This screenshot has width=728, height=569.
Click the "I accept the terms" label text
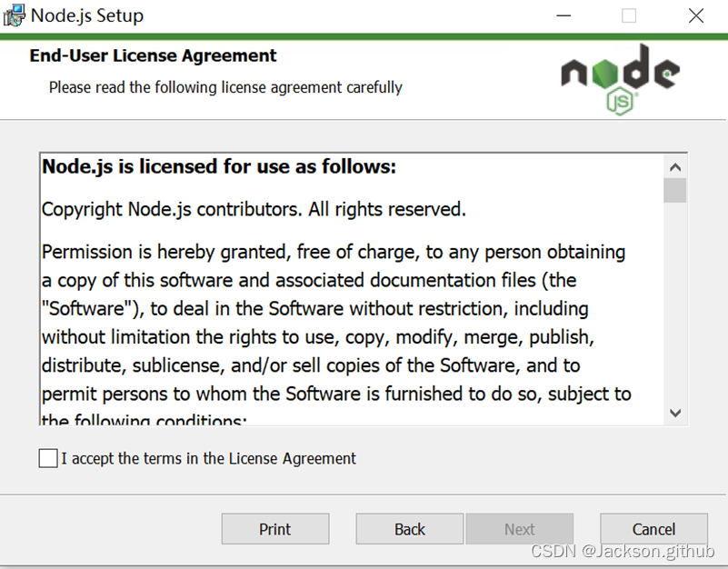click(208, 458)
